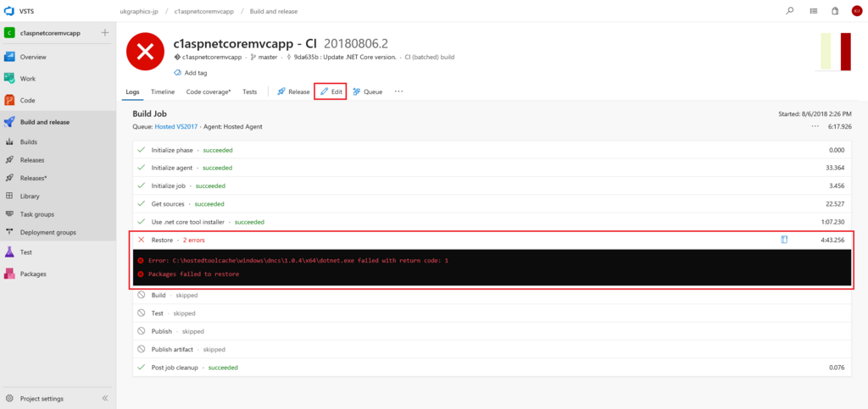This screenshot has width=868, height=409.
Task: Switch to the Tests tab
Action: click(x=250, y=91)
